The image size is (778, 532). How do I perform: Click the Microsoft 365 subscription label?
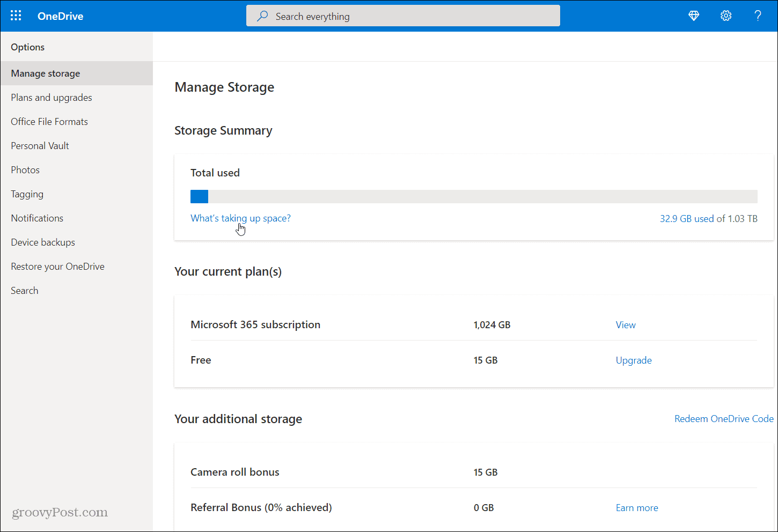(x=255, y=325)
